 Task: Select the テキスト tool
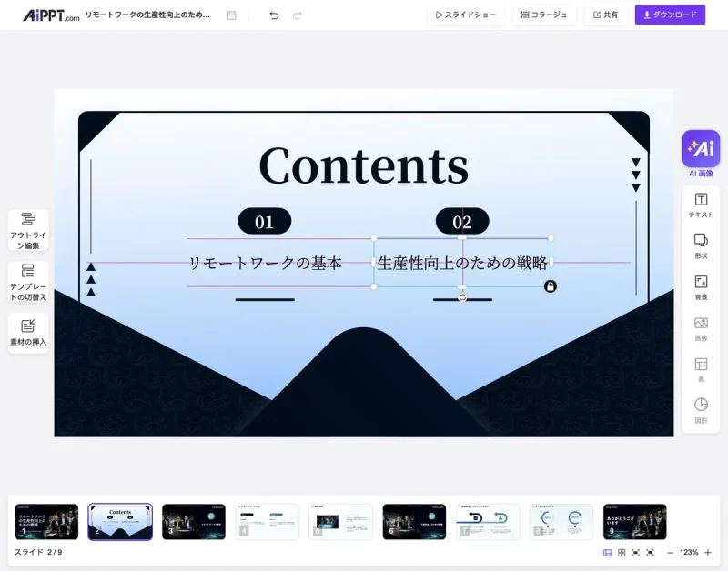click(x=701, y=205)
